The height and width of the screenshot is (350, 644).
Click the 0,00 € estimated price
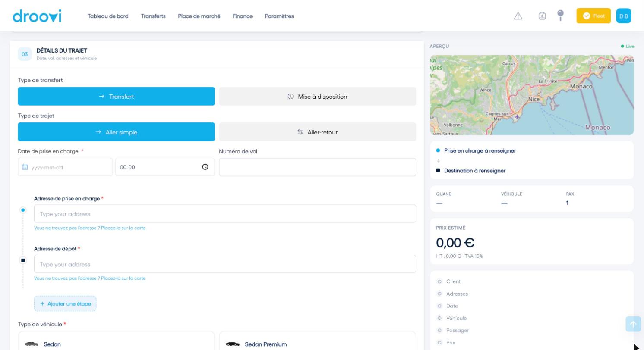(455, 243)
